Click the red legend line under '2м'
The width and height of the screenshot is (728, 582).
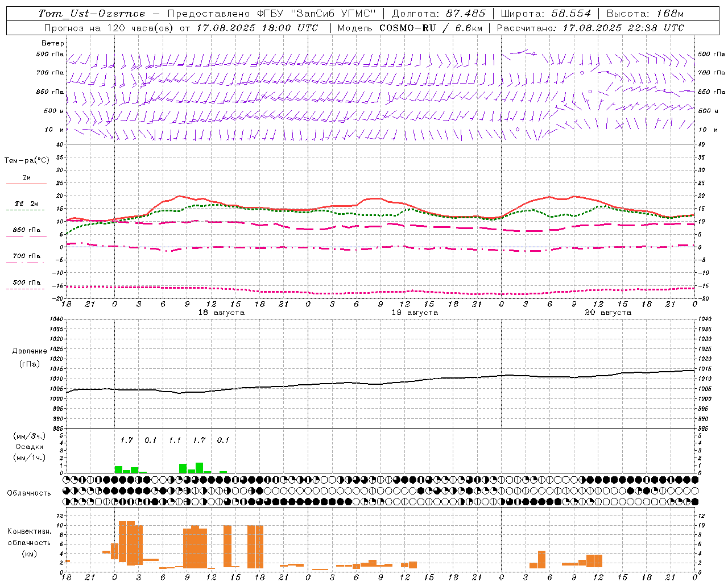coord(27,184)
